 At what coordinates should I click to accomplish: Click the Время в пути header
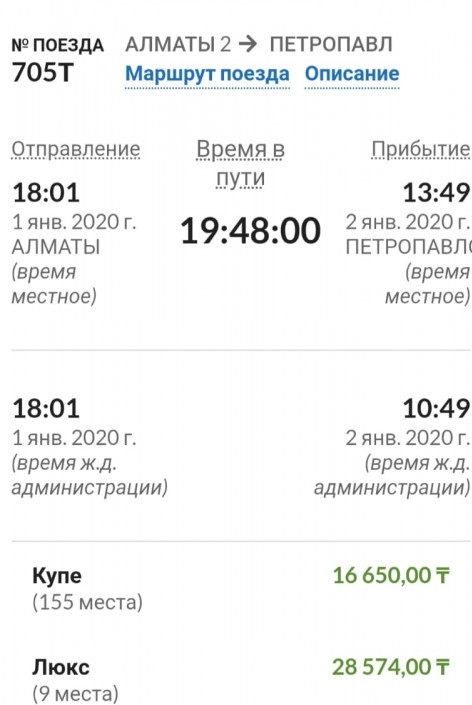[240, 163]
